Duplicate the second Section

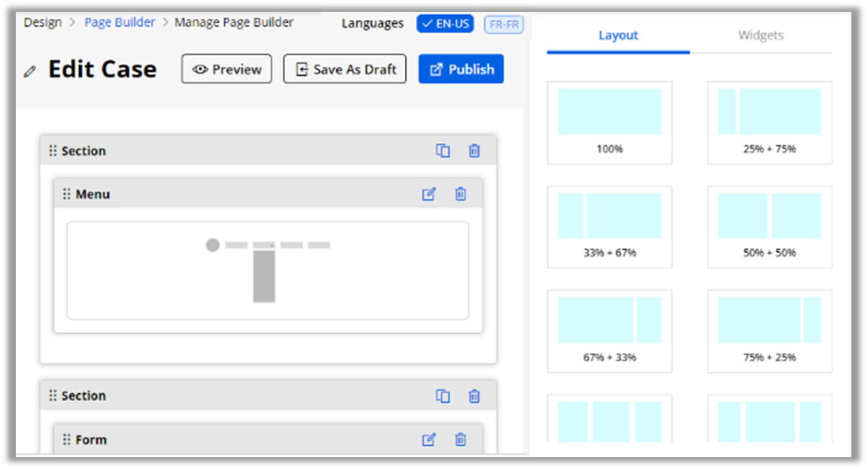click(443, 396)
